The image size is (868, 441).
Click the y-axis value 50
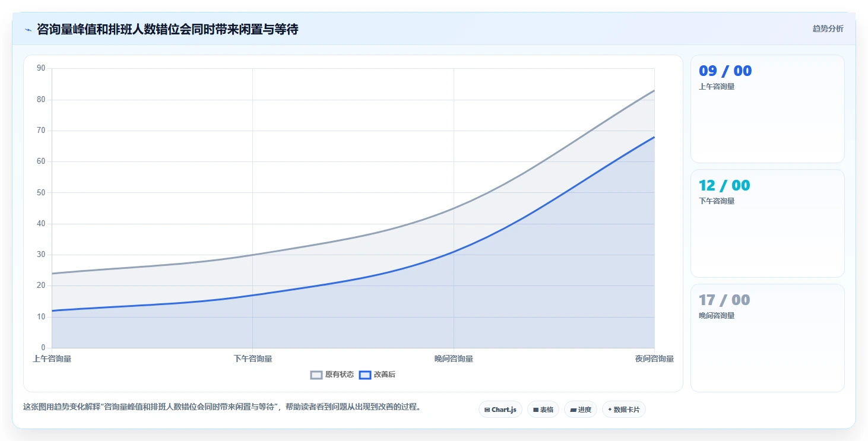(41, 192)
